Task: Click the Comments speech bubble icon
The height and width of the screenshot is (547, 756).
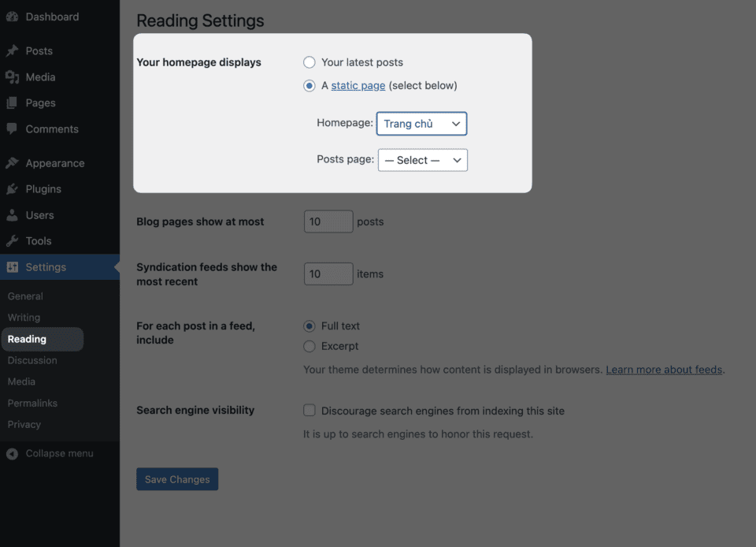Action: [x=12, y=128]
